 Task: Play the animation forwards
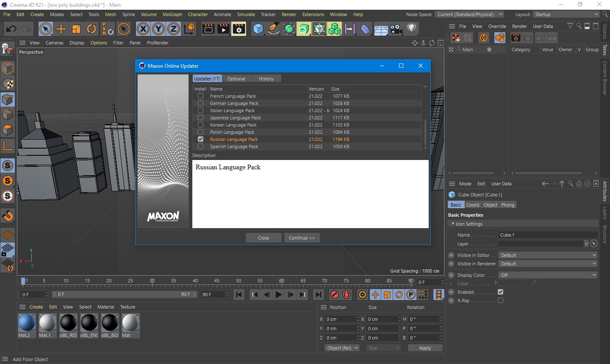[278, 295]
